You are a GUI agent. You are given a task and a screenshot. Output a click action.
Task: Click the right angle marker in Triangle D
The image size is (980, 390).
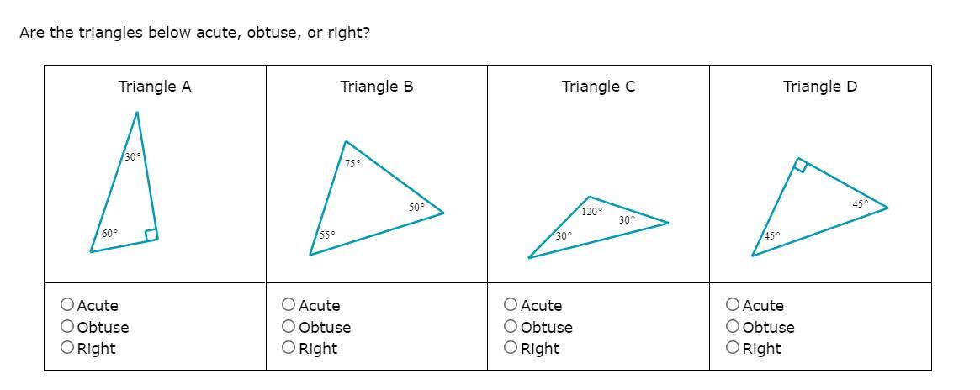(799, 165)
